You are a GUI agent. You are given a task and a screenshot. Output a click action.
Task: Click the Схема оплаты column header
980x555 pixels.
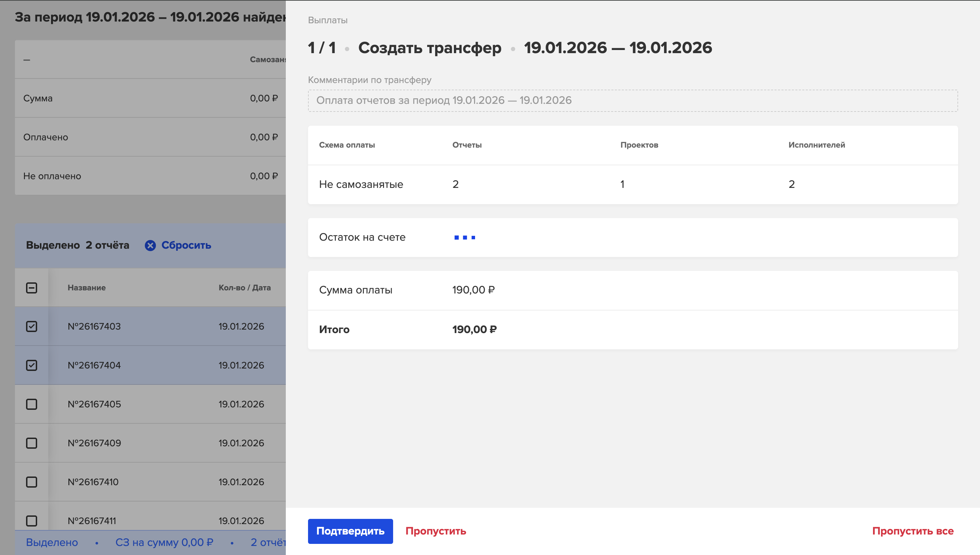347,145
